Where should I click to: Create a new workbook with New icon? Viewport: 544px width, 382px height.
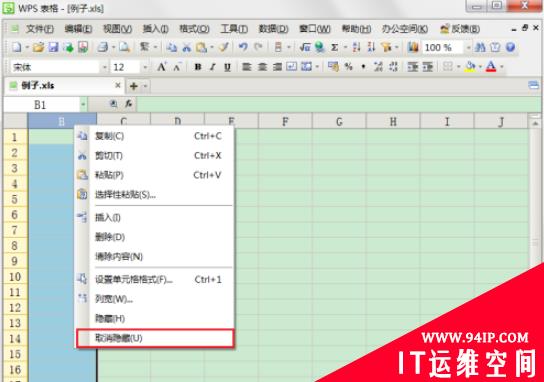[x=17, y=47]
